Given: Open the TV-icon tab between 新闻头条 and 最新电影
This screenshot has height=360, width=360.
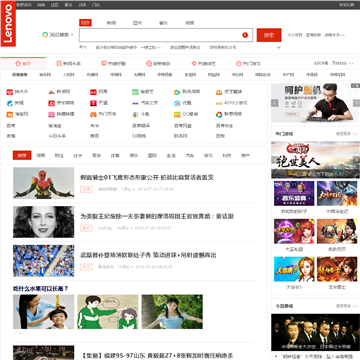Looking at the screenshot, I should (x=113, y=63).
